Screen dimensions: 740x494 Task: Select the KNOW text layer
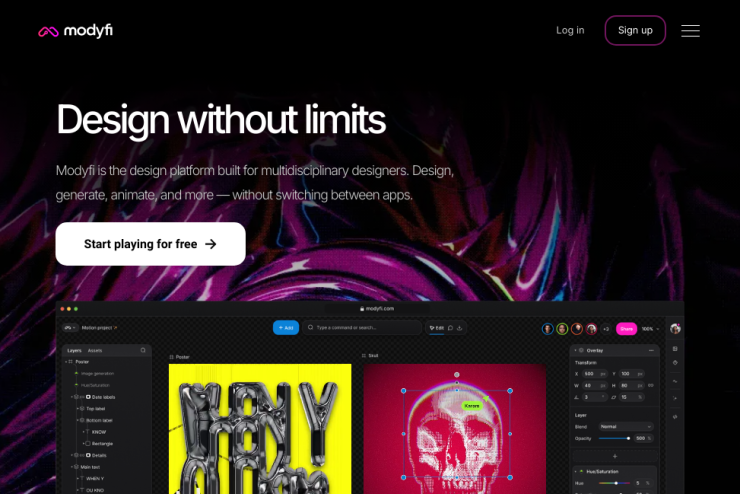[99, 432]
